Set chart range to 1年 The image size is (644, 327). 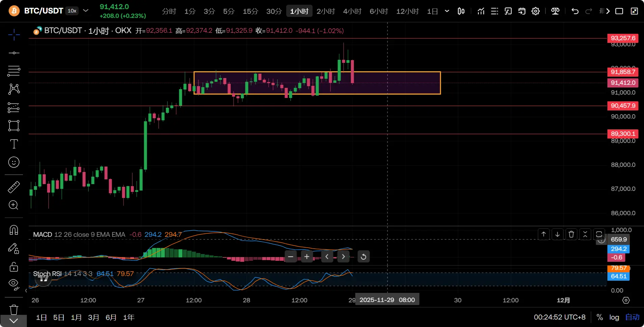(x=129, y=318)
